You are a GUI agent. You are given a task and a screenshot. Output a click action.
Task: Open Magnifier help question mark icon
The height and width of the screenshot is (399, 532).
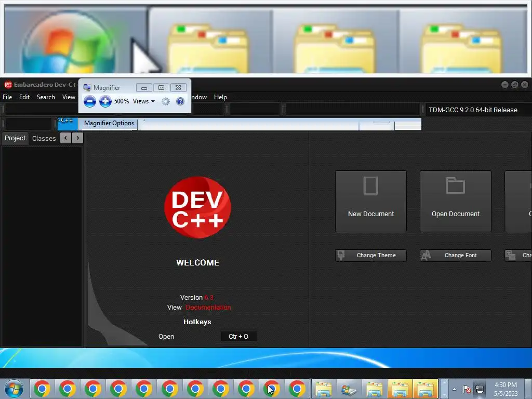[x=180, y=101]
